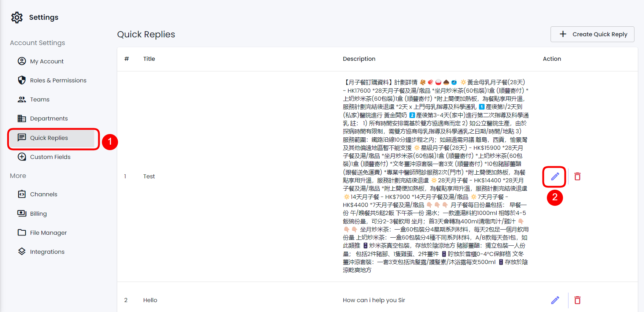Viewport: 644px width, 312px height.
Task: Click the Description column header
Action: (x=359, y=59)
